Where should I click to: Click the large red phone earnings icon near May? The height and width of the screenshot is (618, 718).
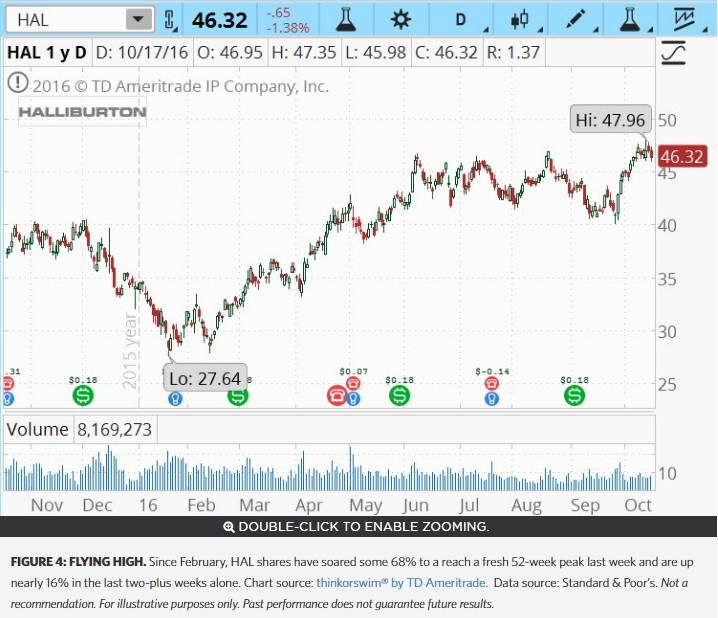(x=337, y=396)
